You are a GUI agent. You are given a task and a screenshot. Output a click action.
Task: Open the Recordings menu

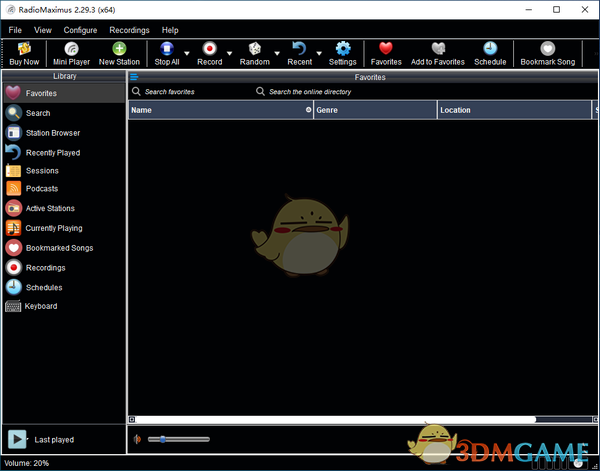tap(129, 30)
